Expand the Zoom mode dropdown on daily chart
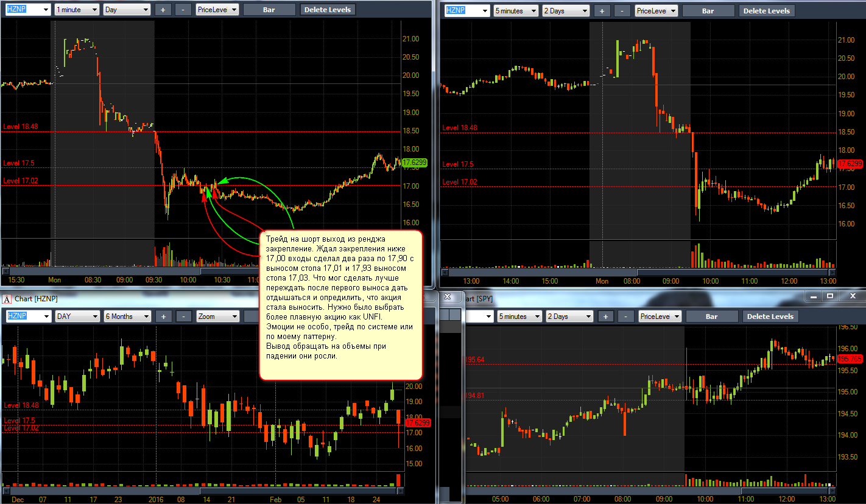The image size is (866, 504). 217,317
